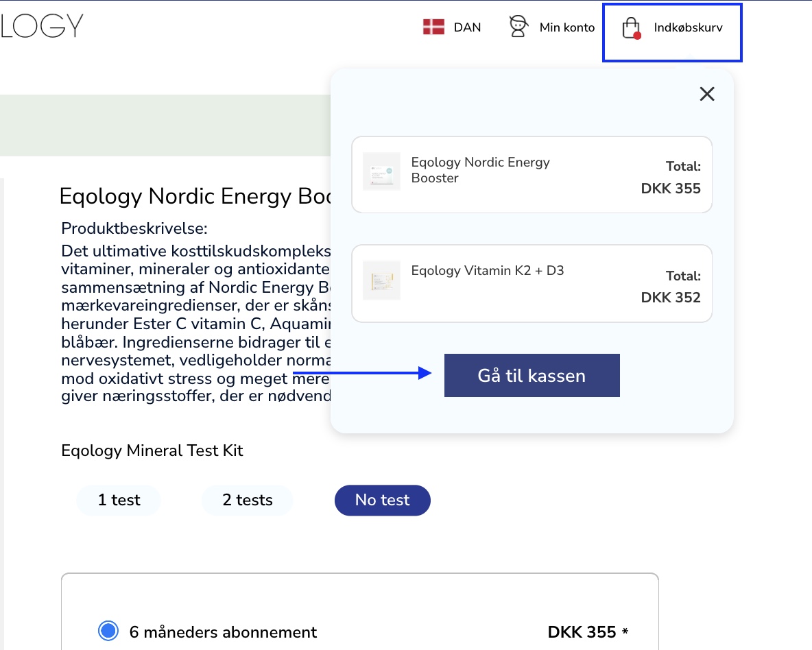Click the Produktbeskrivelse heading
Image resolution: width=812 pixels, height=650 pixels.
134,228
